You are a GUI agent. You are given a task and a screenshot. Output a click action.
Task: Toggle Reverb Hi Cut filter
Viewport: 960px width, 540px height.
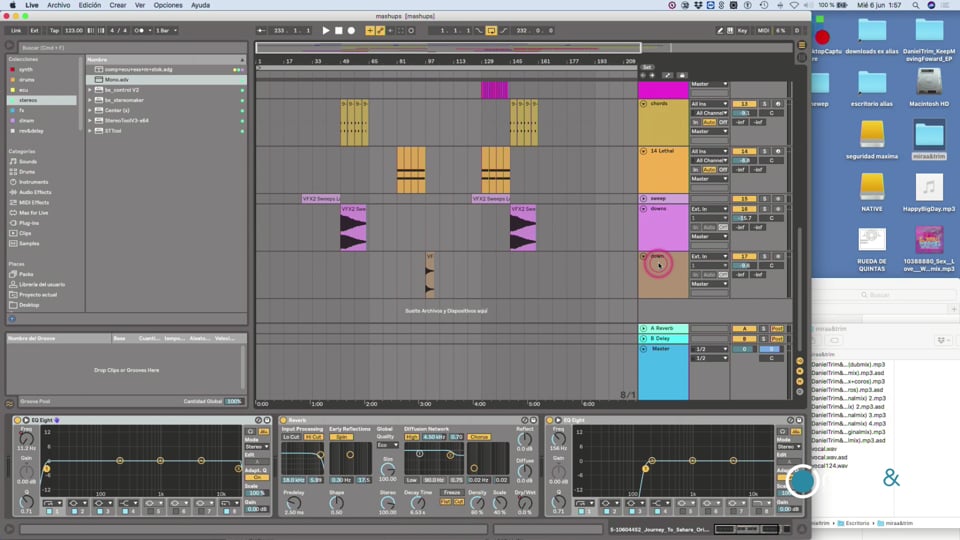point(313,437)
